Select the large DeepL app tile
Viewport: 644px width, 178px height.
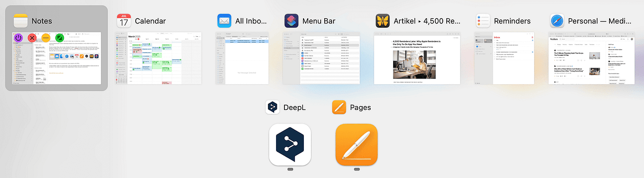tap(290, 144)
